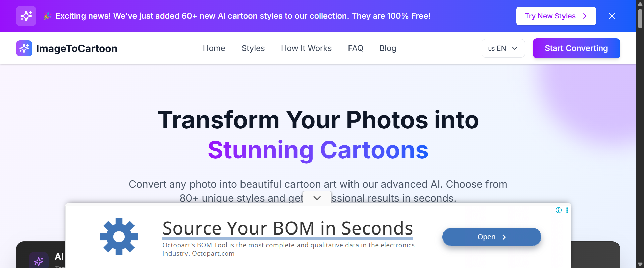
Task: Open the Styles page
Action: [253, 48]
